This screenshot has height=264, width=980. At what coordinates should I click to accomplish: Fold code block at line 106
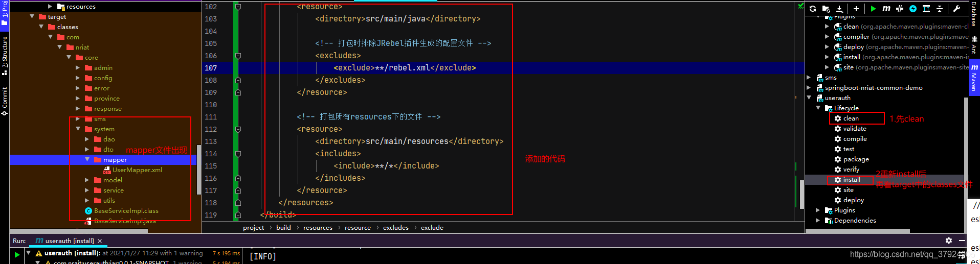(x=238, y=56)
